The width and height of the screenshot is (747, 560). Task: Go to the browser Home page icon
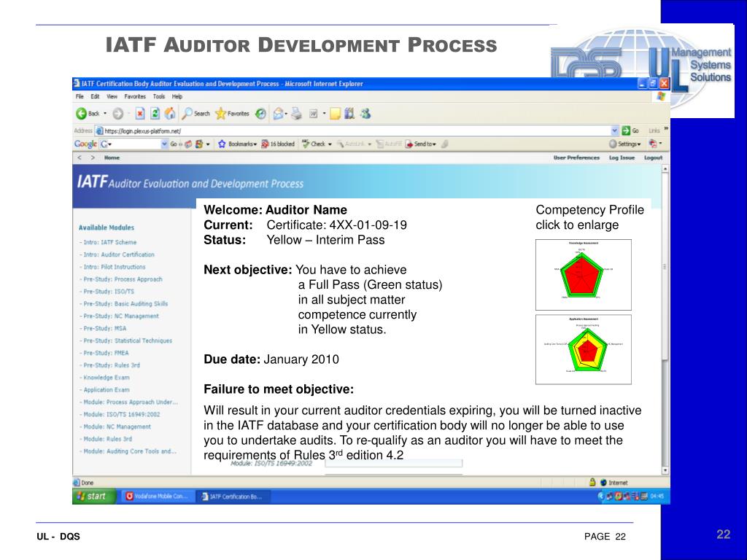pyautogui.click(x=169, y=113)
